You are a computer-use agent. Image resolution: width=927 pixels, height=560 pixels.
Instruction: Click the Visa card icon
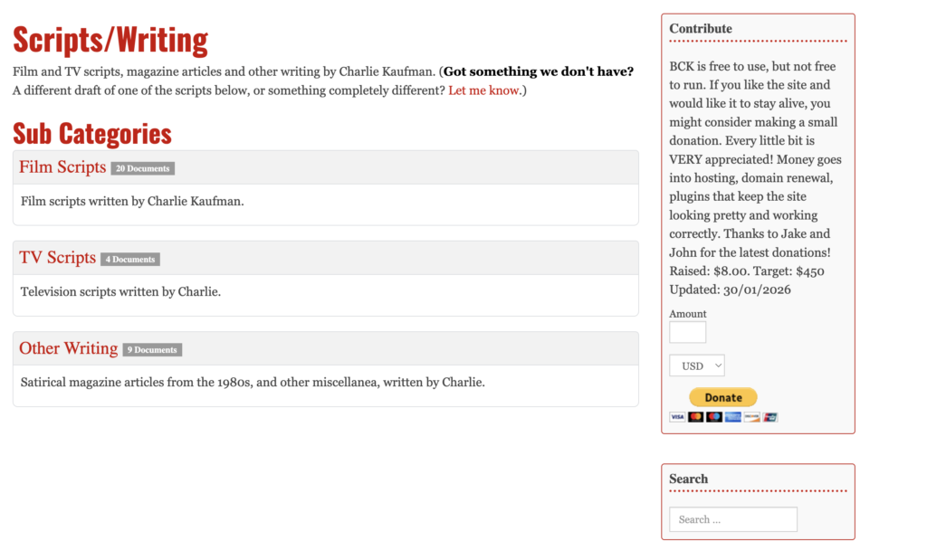(x=677, y=417)
